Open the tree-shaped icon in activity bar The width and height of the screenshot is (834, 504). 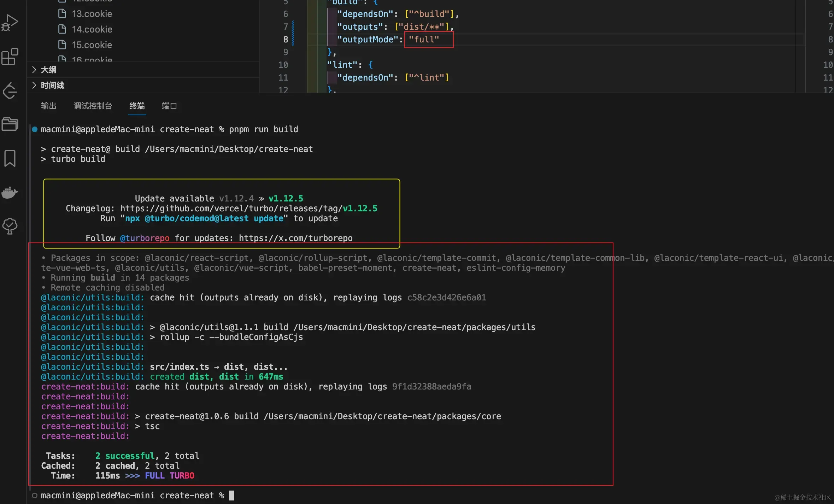coord(10,226)
